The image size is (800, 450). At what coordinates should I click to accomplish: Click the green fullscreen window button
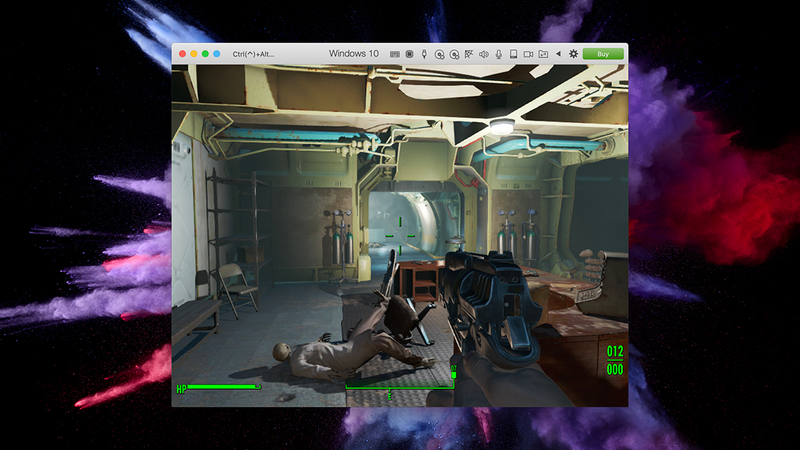coord(205,54)
